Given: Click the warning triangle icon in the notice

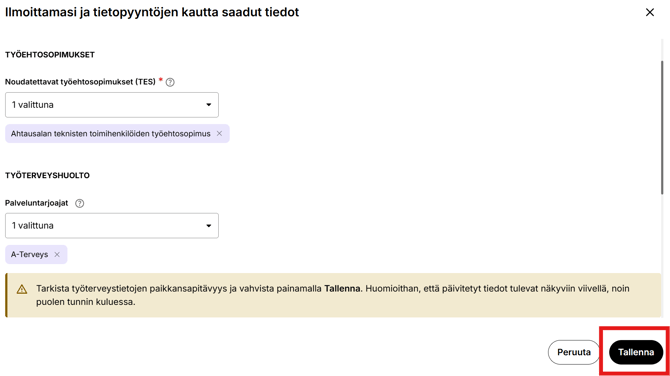Looking at the screenshot, I should pos(22,290).
